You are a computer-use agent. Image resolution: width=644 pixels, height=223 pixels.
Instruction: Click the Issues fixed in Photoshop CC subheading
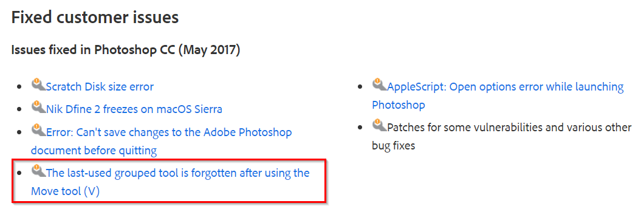point(126,50)
